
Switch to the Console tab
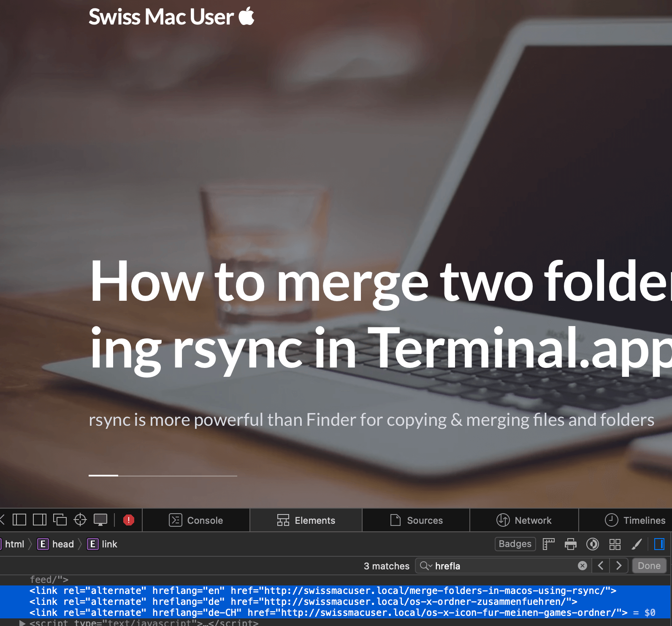pyautogui.click(x=196, y=520)
